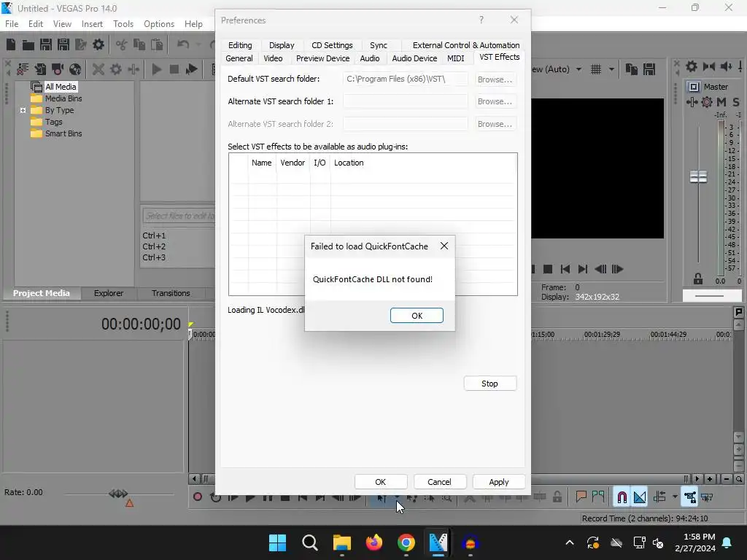Switch to the Explorer tab
Image resolution: width=747 pixels, height=560 pixels.
109,293
